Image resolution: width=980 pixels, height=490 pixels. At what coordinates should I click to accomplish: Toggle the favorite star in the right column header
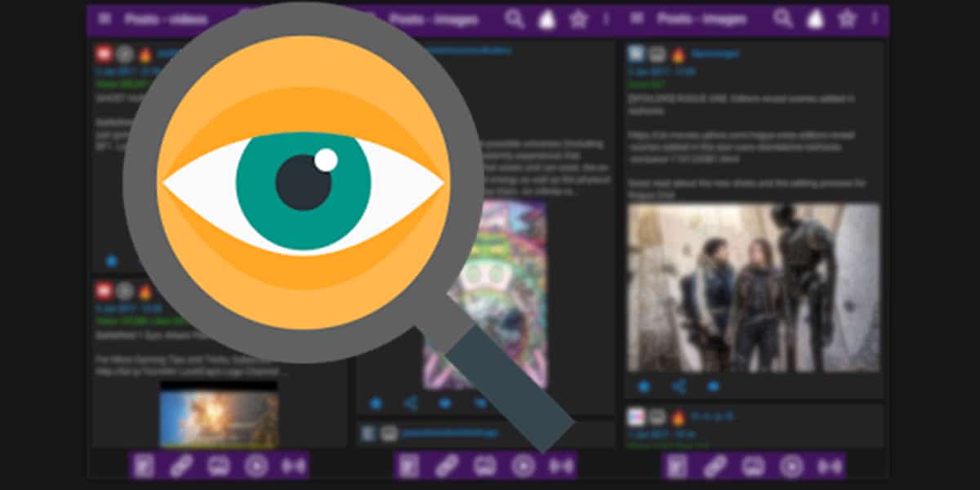click(x=845, y=18)
